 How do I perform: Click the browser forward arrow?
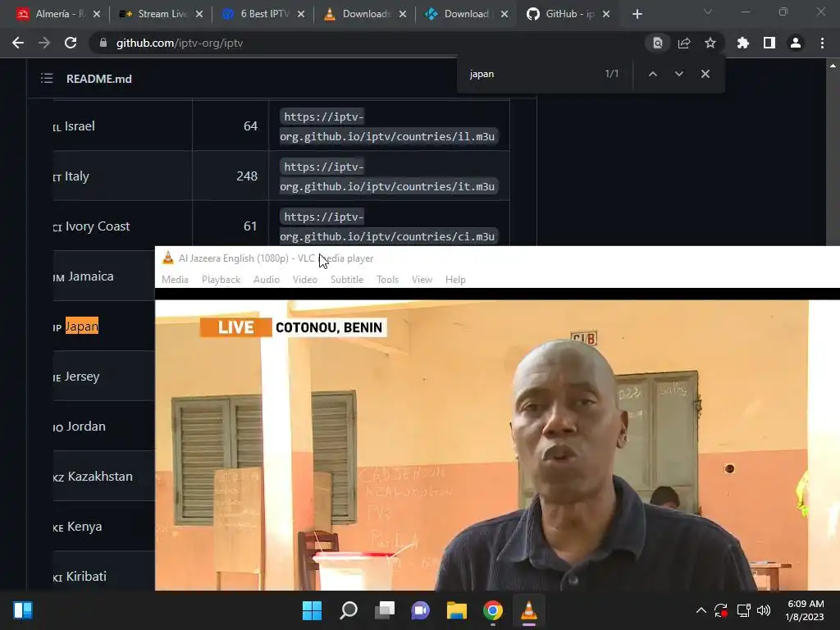pyautogui.click(x=44, y=43)
